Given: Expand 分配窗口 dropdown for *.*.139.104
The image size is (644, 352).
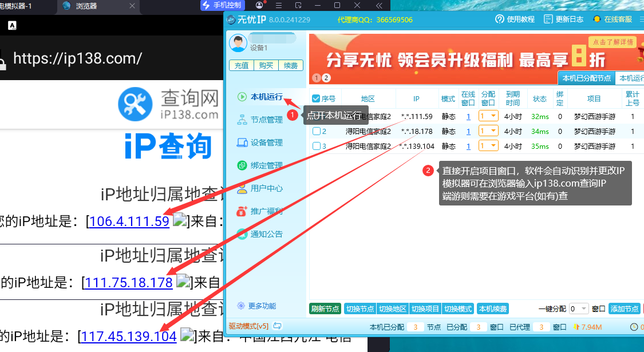Looking at the screenshot, I should pyautogui.click(x=488, y=146).
